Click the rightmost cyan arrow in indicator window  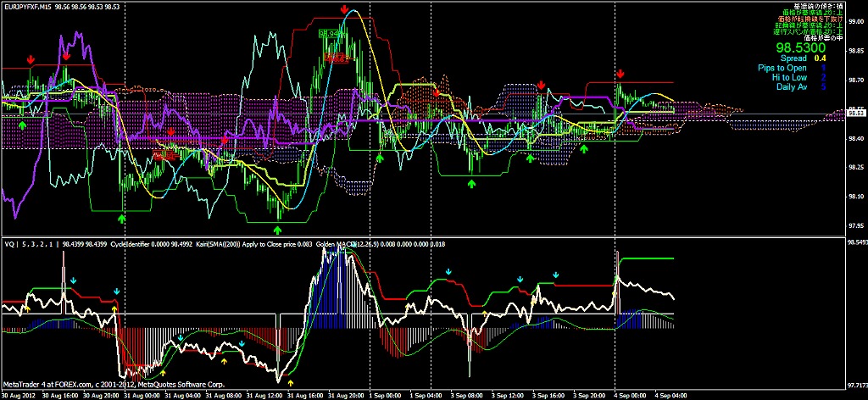point(556,274)
